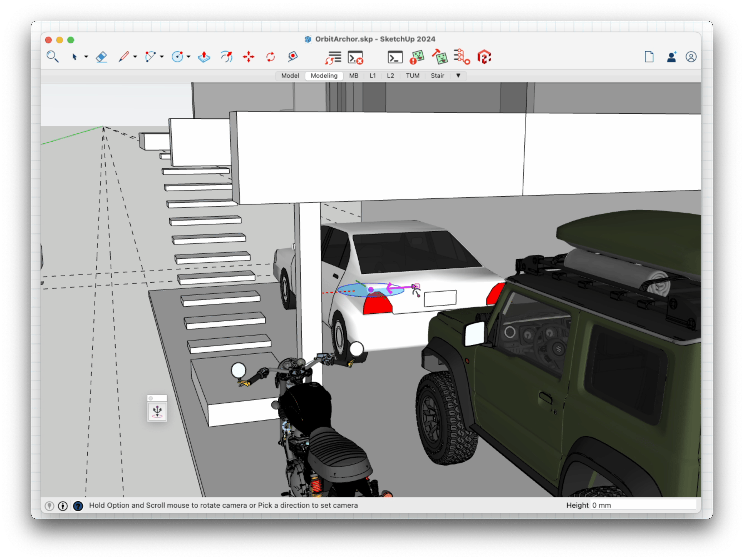Screen dimensions: 744x560
Task: Activate the Push/Pull tool
Action: click(204, 57)
